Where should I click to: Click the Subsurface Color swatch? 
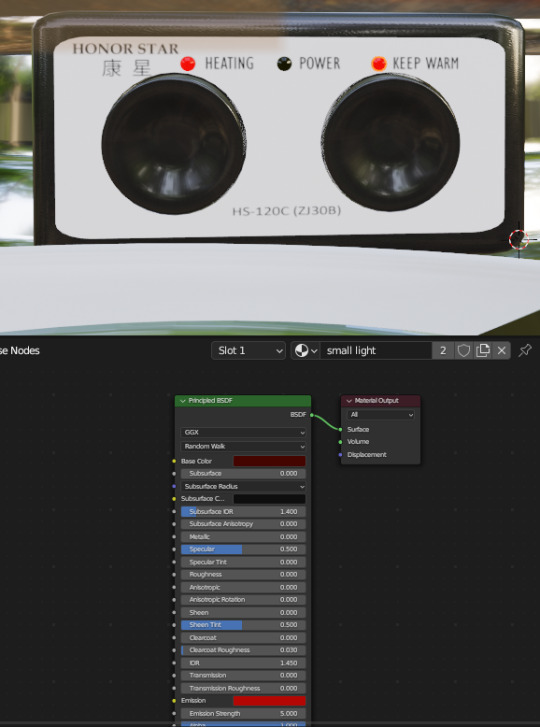[x=269, y=499]
